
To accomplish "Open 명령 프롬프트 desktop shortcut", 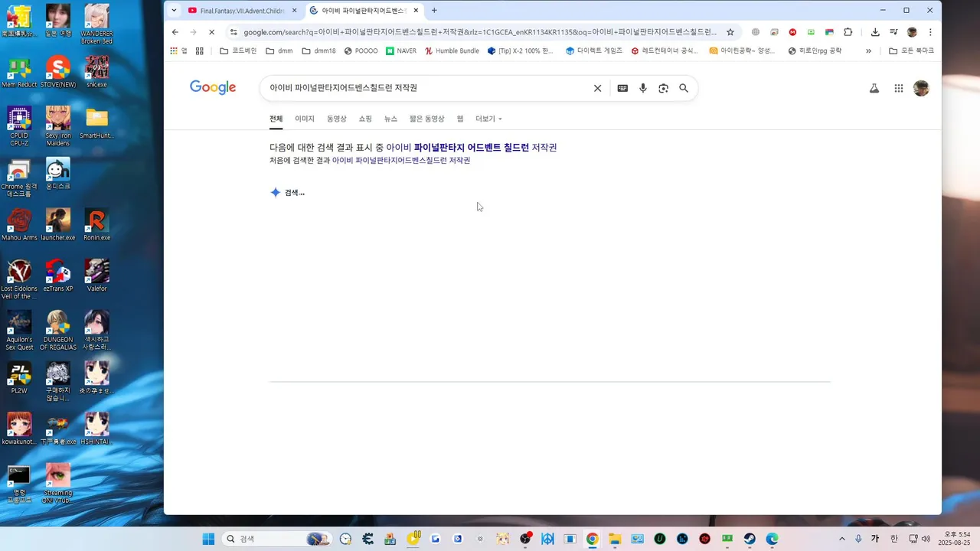I will (x=19, y=484).
